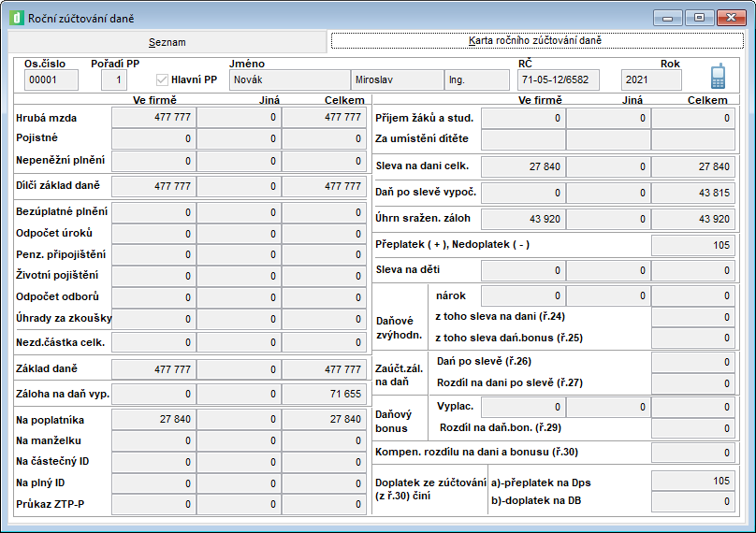Click Rozdíl na daň.bon. (ř.29) field
756x533 pixels.
(x=693, y=428)
